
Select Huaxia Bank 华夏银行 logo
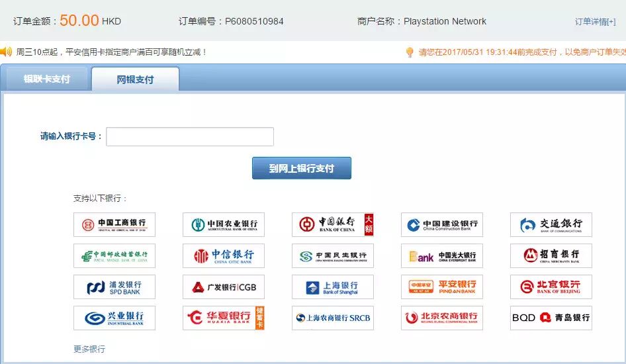click(x=224, y=318)
